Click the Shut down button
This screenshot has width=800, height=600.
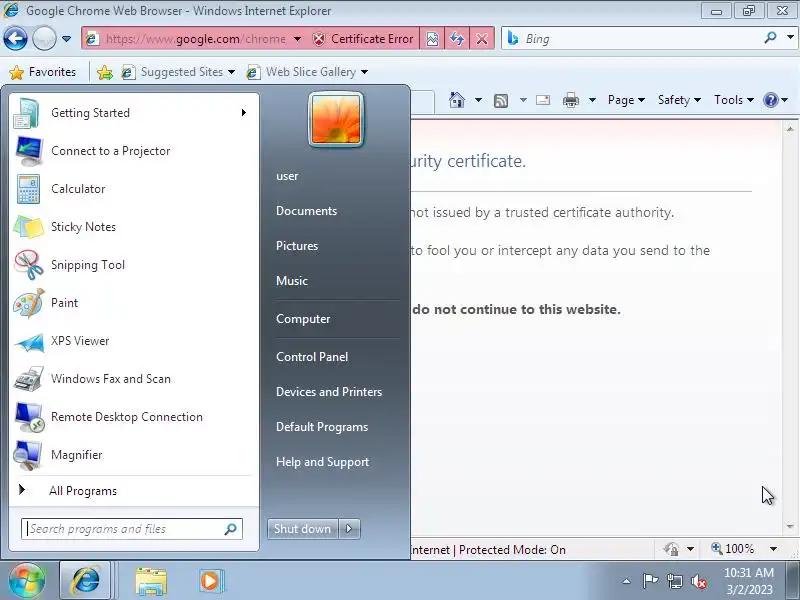point(302,529)
